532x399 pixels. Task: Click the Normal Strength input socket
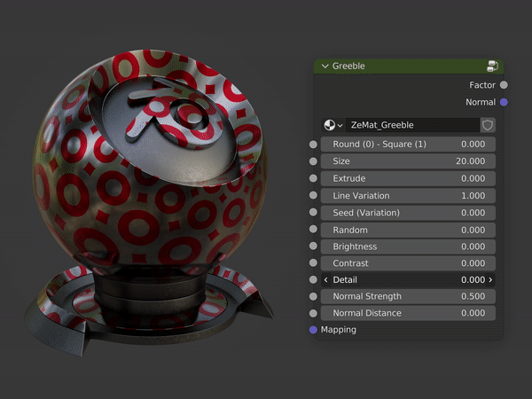tap(313, 296)
